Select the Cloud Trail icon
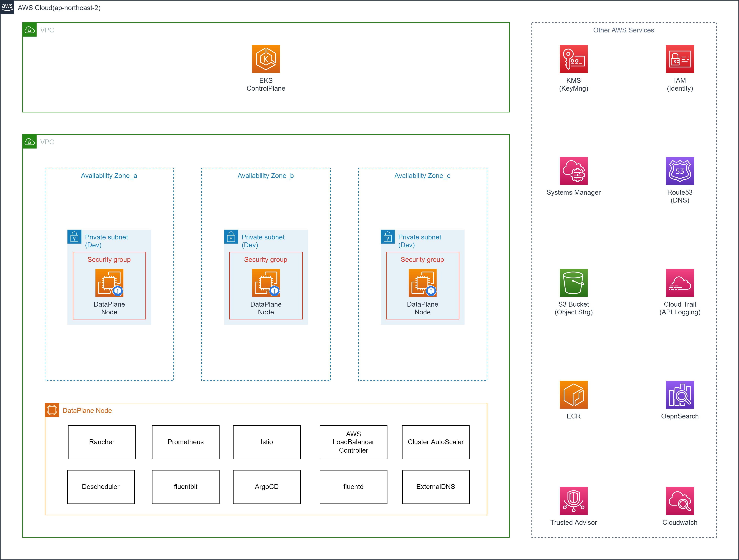Screen dimensions: 739x560 tap(680, 283)
